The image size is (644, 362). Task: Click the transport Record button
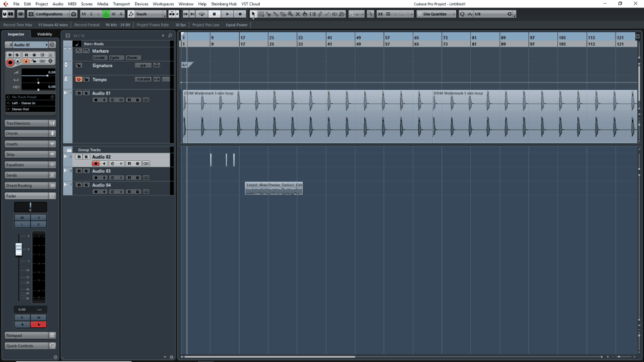(240, 14)
